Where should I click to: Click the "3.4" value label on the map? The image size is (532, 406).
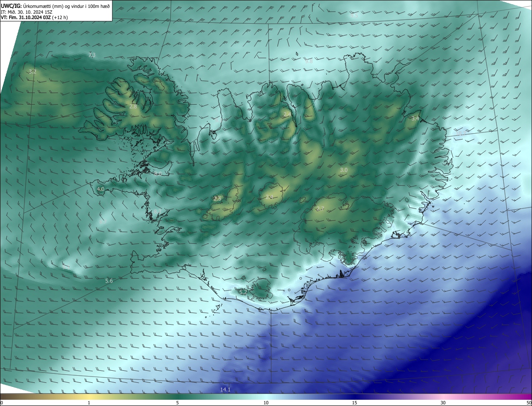(415, 118)
